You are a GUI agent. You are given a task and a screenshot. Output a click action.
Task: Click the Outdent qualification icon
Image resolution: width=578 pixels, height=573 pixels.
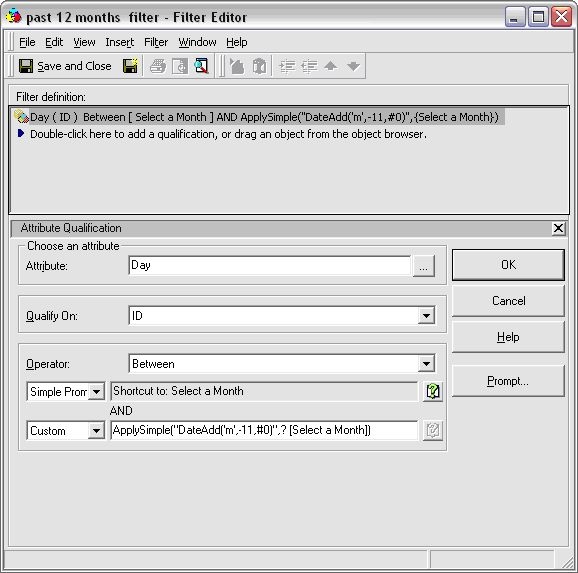coord(309,67)
